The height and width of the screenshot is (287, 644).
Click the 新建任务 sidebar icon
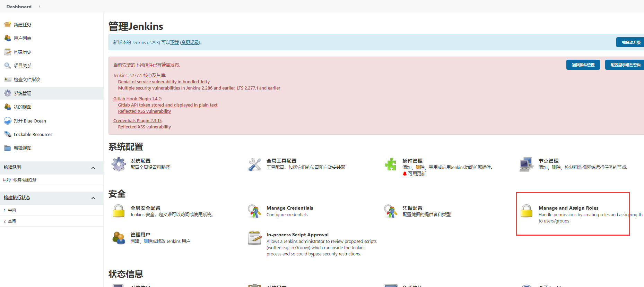[8, 25]
